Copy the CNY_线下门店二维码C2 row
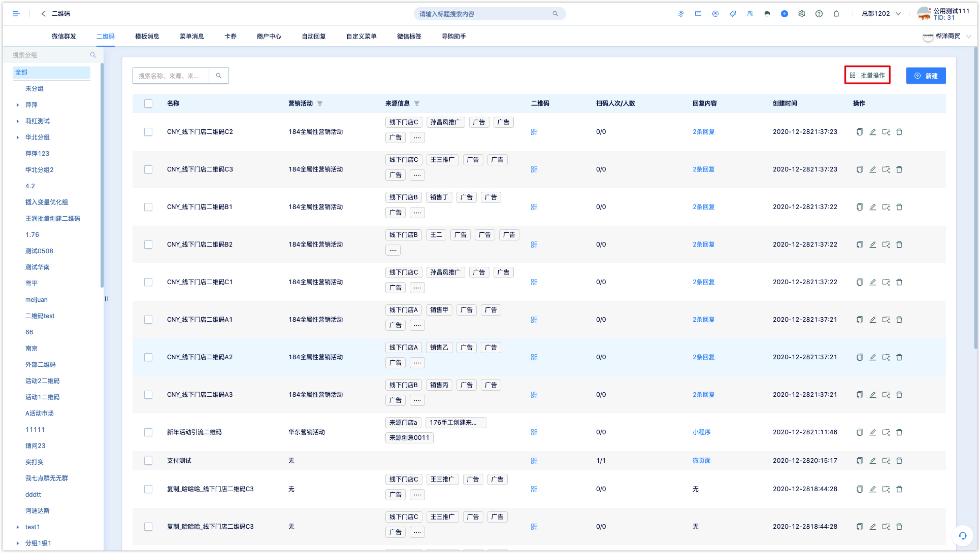The image size is (980, 553). pos(859,132)
